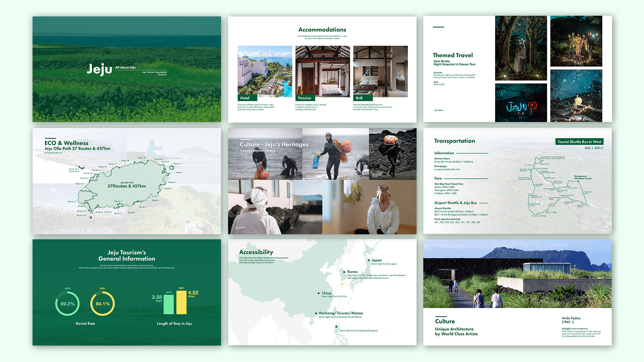
Task: Click the 69.2% revisit rate circle
Action: pyautogui.click(x=67, y=304)
